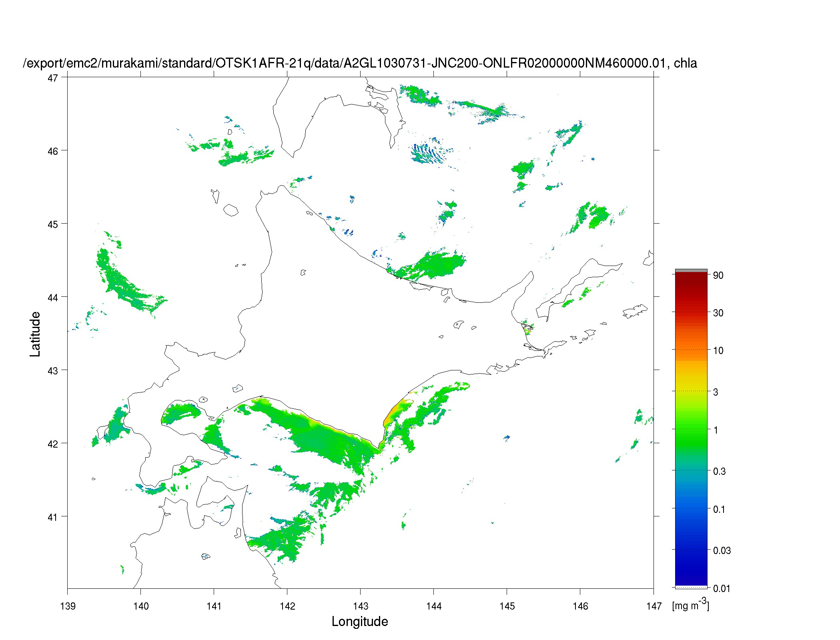840x640 pixels.
Task: Click the colorbar label "10"
Action: pos(718,350)
